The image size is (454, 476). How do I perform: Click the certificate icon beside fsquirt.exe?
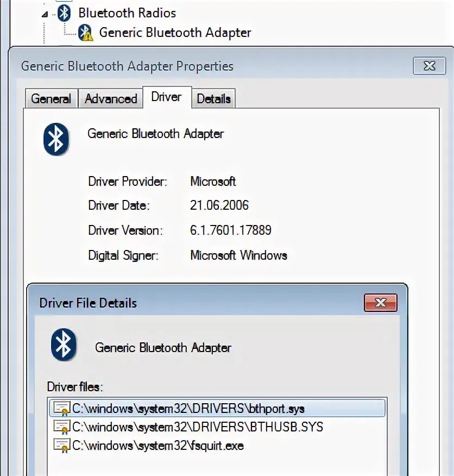pyautogui.click(x=61, y=446)
